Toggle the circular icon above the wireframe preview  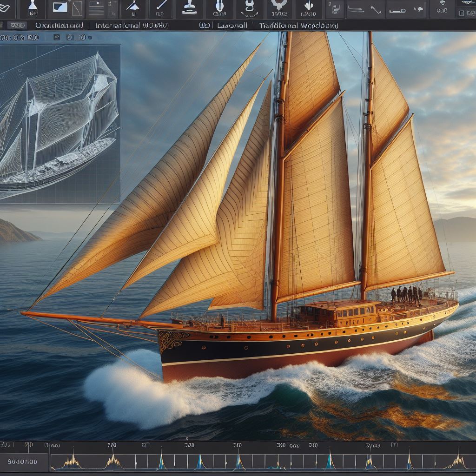(82, 38)
